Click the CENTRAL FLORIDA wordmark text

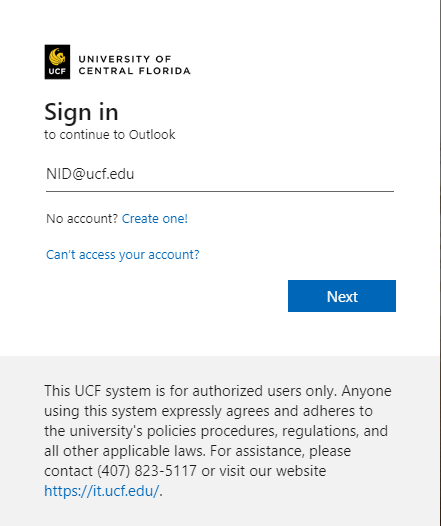click(134, 71)
